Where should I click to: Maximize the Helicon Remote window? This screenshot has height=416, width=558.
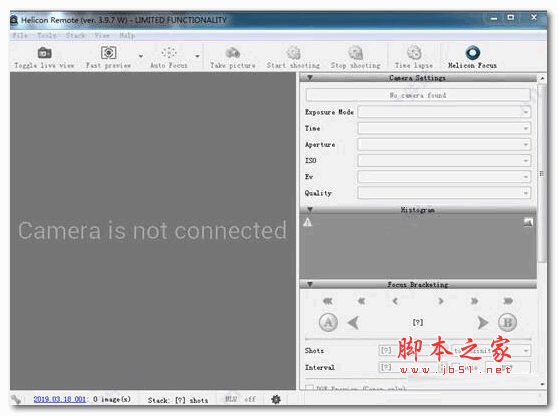tap(511, 18)
